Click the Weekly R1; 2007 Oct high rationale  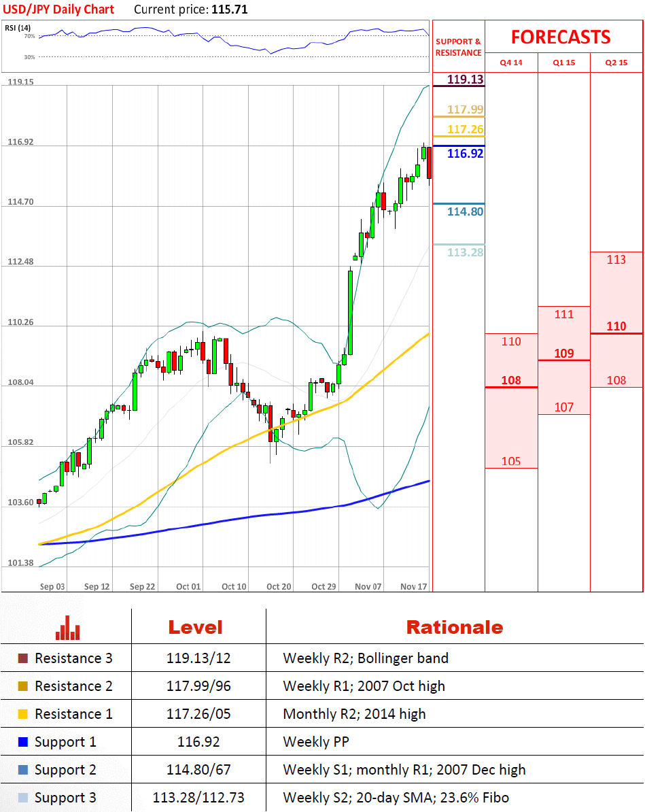coord(364,686)
